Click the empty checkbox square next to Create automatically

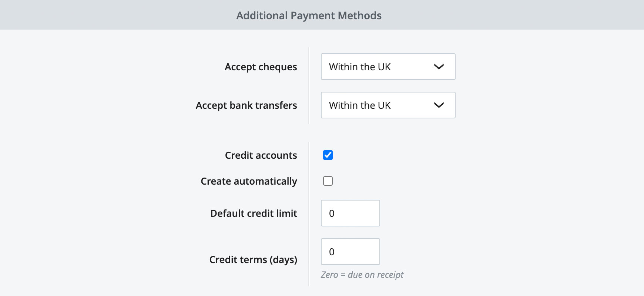pyautogui.click(x=327, y=181)
